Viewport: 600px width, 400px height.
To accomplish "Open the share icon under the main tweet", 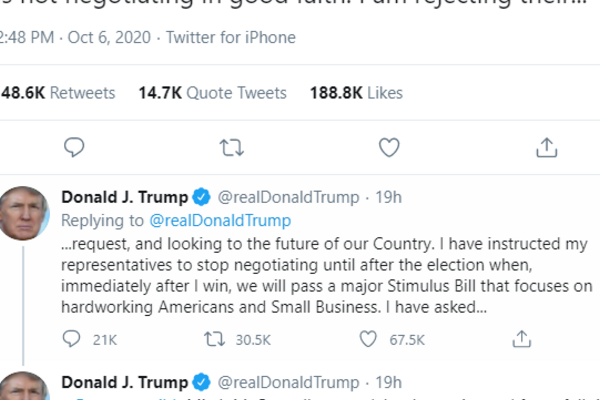I will [546, 148].
